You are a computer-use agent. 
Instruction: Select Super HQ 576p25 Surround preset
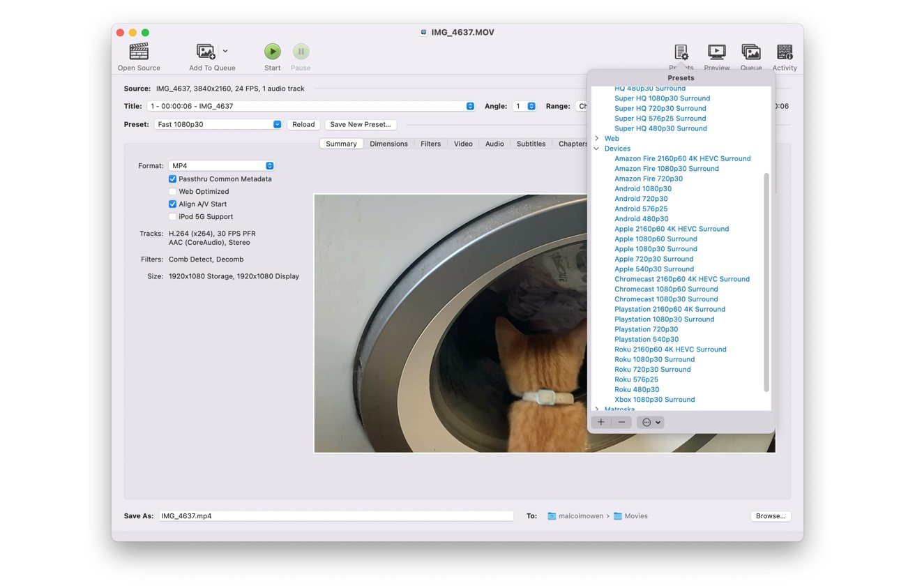(660, 119)
